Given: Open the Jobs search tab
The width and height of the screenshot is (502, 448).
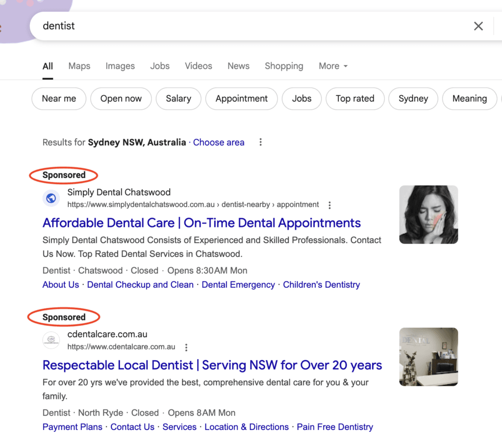Looking at the screenshot, I should pos(160,66).
